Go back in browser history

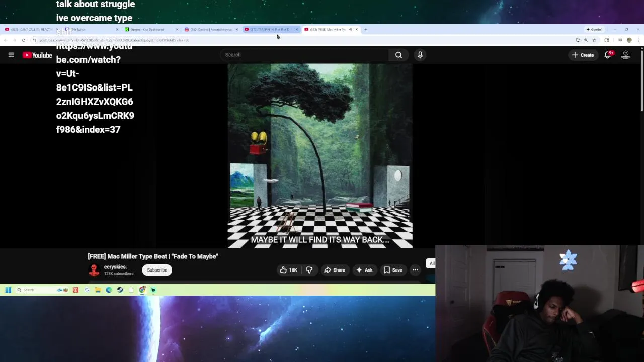click(x=6, y=40)
